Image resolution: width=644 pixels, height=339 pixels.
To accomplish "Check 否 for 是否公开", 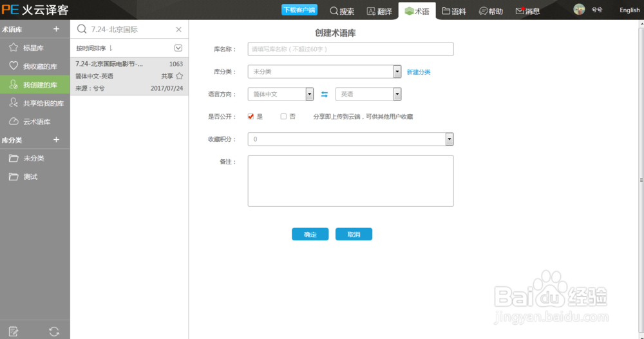I will (283, 117).
